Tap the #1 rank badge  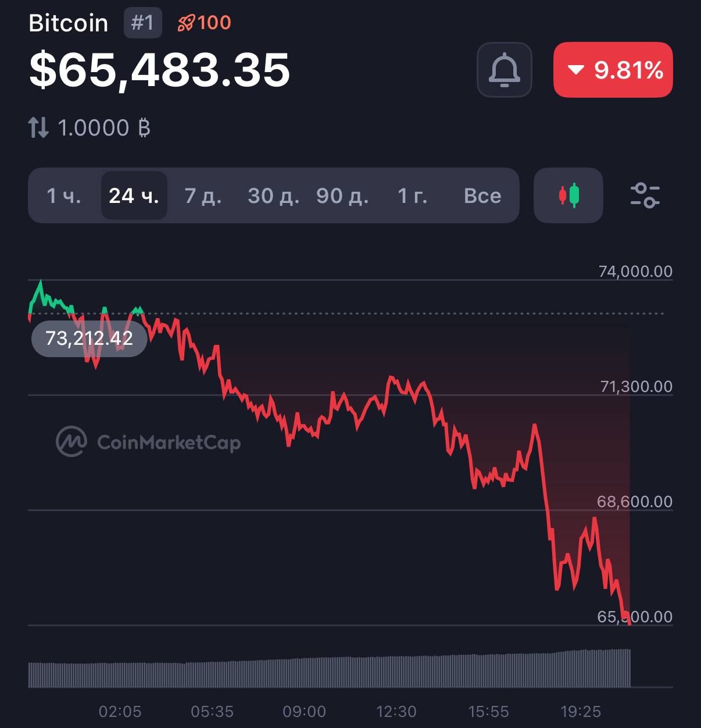click(142, 23)
